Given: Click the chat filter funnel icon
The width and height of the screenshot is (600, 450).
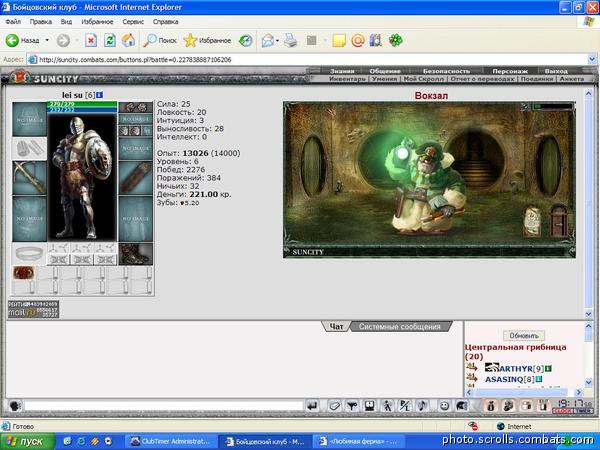Looking at the screenshot, I should 352,406.
